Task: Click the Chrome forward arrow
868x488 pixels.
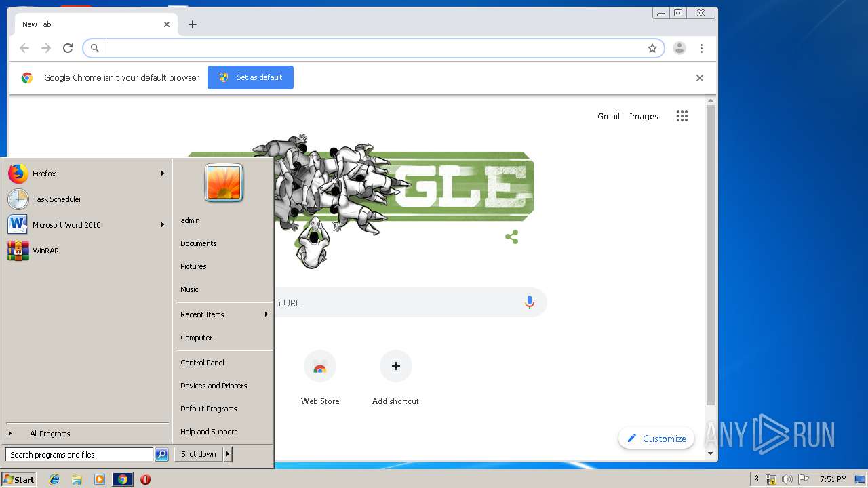Action: point(46,48)
